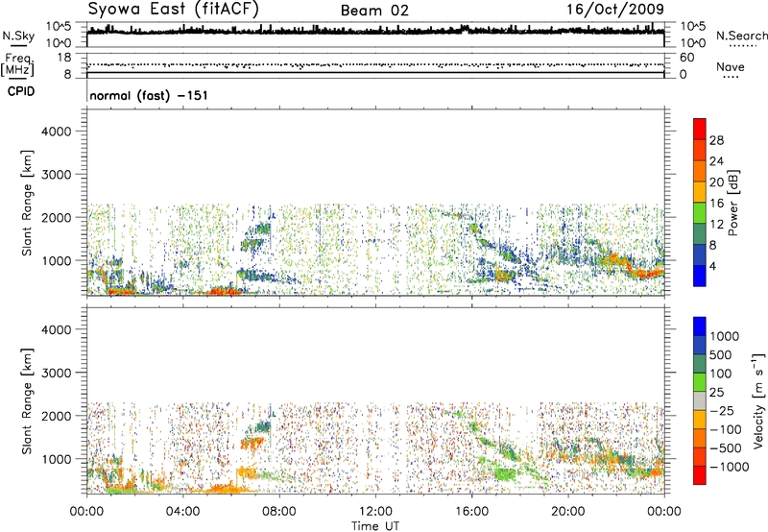Viewport: 768px width, 532px height.
Task: Click the 'Velocity [m s-1]' colorbar title
Action: (x=758, y=400)
